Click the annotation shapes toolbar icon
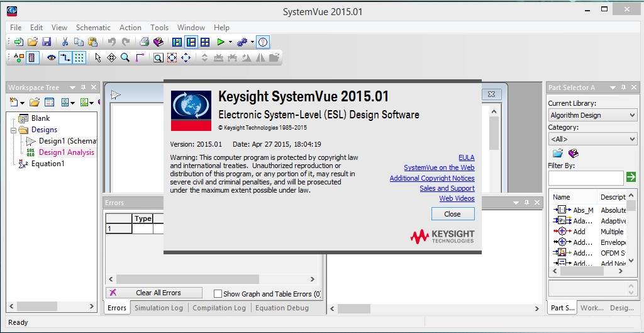The image size is (644, 333). pyautogui.click(x=18, y=57)
